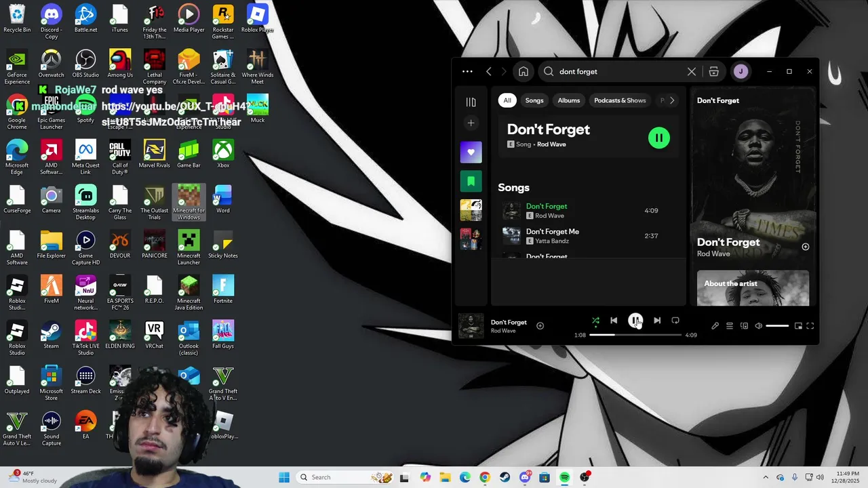
Task: Adjust the Spotify volume slider
Action: pos(777,326)
